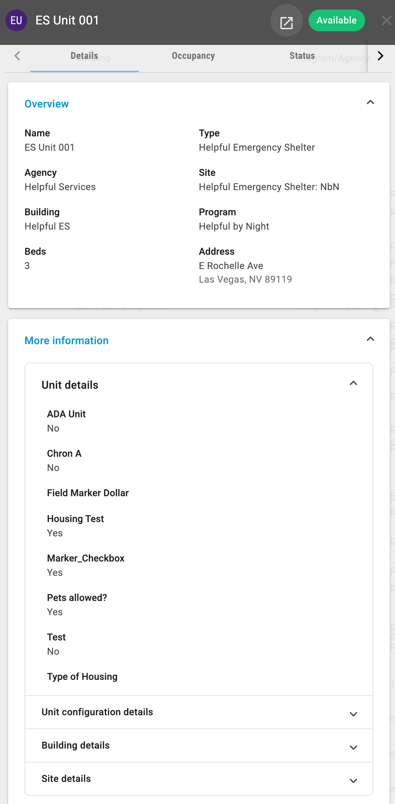The height and width of the screenshot is (804, 395).
Task: Click the Site details label
Action: (66, 778)
